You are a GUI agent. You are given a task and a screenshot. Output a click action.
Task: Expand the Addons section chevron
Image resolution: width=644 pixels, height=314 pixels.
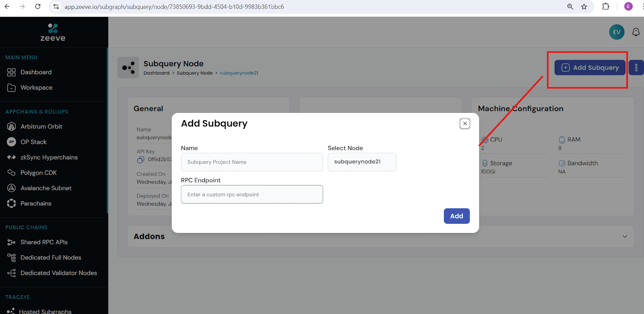point(625,237)
